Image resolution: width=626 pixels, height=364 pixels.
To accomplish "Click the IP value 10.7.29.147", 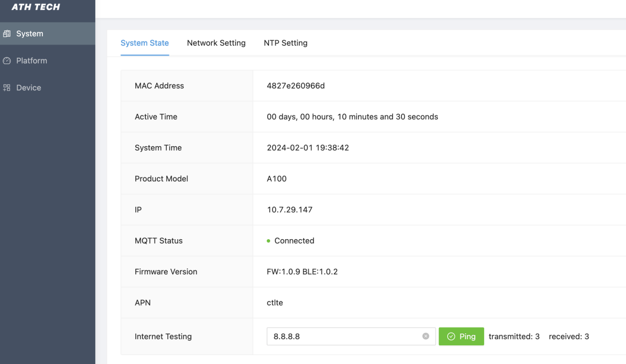I will pos(289,209).
